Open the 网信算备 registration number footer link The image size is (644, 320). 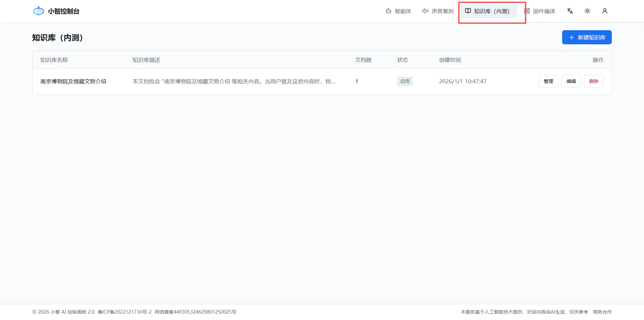coord(196,312)
